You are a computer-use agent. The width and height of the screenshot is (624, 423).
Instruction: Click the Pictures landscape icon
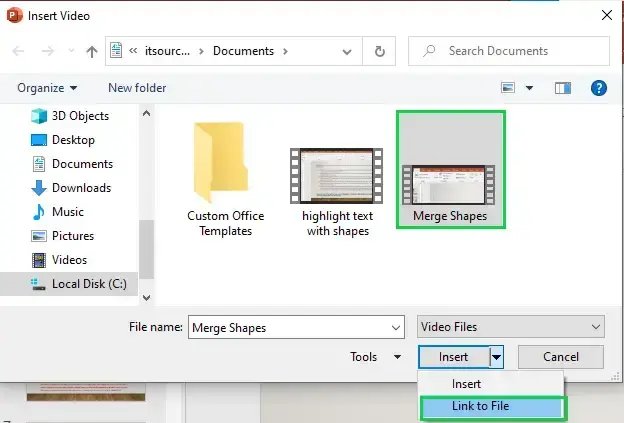tap(39, 236)
